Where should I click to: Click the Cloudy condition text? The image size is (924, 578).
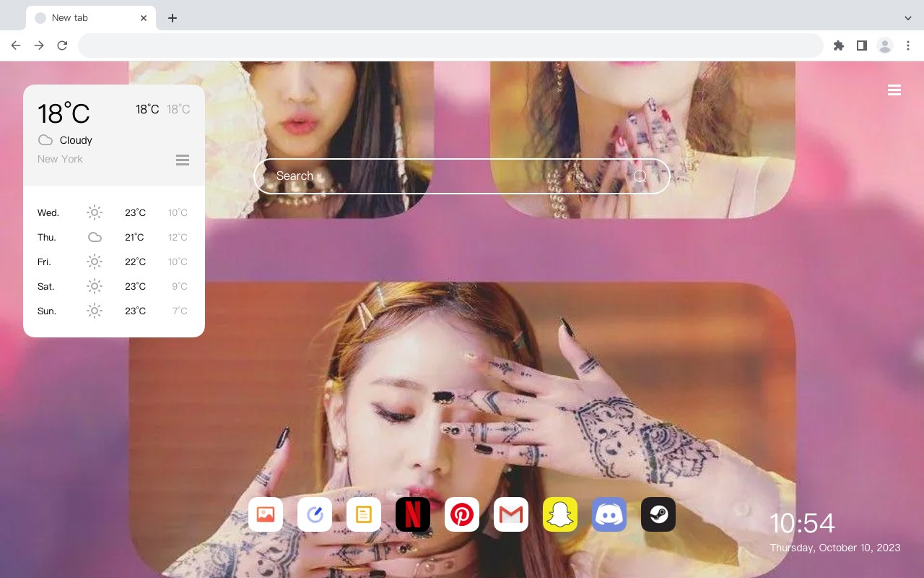coord(76,140)
